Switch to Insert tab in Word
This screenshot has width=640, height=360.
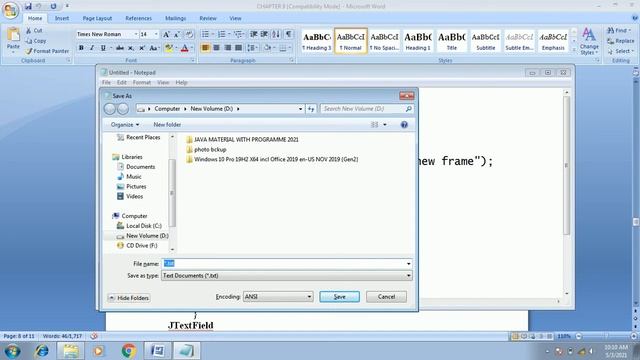click(x=62, y=18)
